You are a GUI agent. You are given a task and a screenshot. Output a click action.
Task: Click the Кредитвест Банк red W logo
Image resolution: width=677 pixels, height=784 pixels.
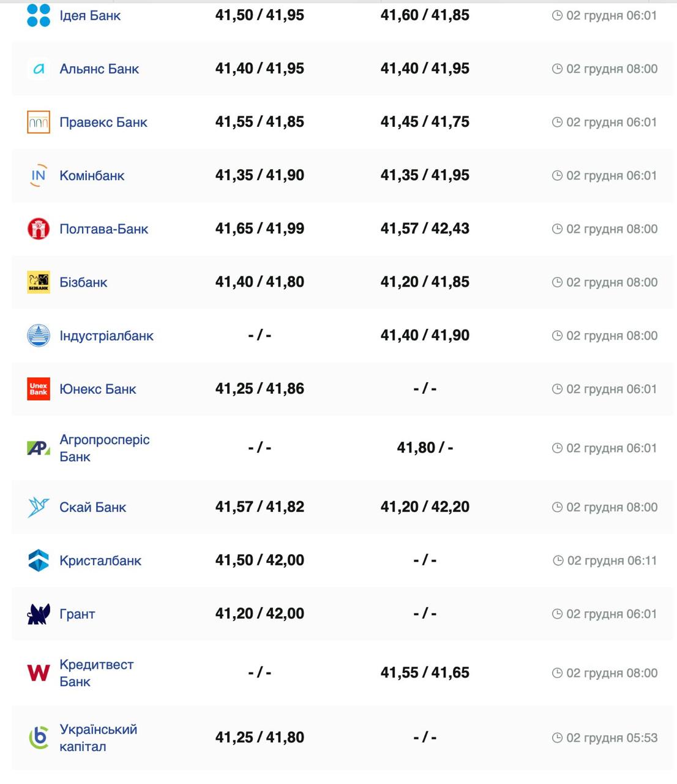coord(39,673)
